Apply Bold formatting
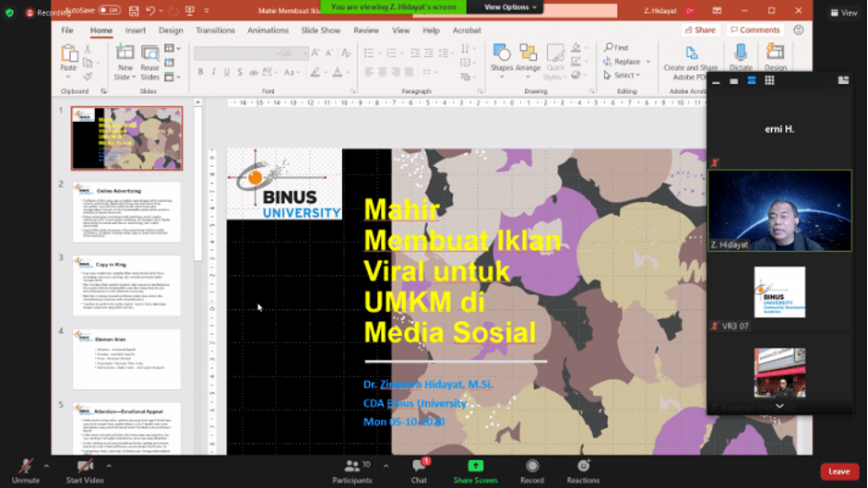 200,72
